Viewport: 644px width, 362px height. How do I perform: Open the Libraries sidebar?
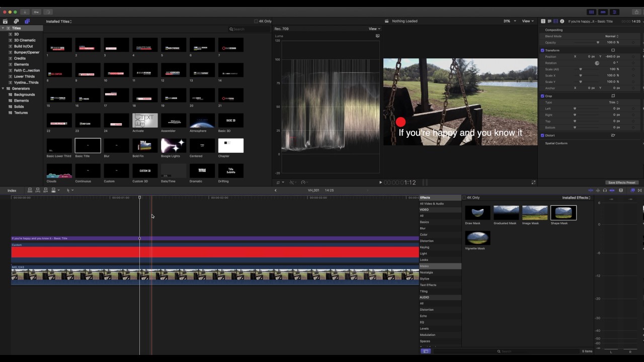(6, 21)
